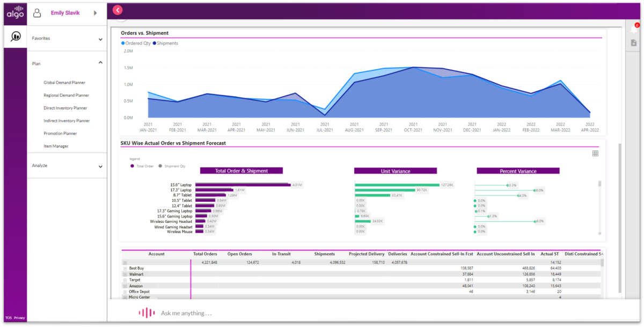Click the user profile person icon
Viewport: 644px width, 327px height.
[36, 12]
